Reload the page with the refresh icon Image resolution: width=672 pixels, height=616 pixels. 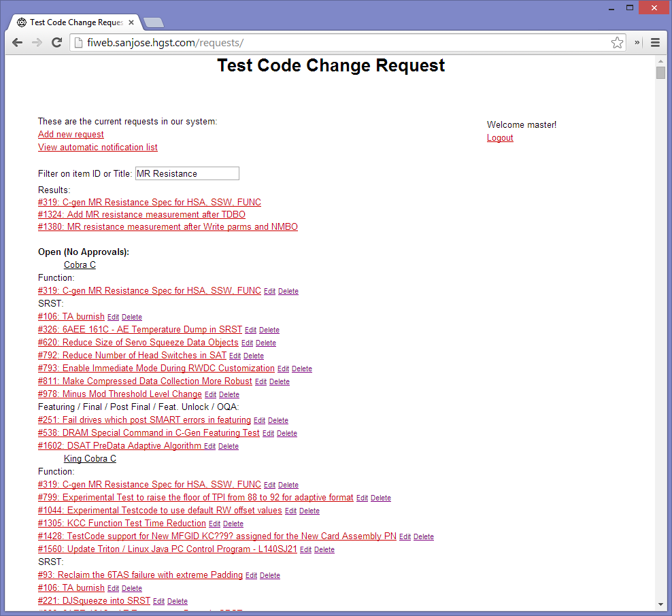[56, 42]
